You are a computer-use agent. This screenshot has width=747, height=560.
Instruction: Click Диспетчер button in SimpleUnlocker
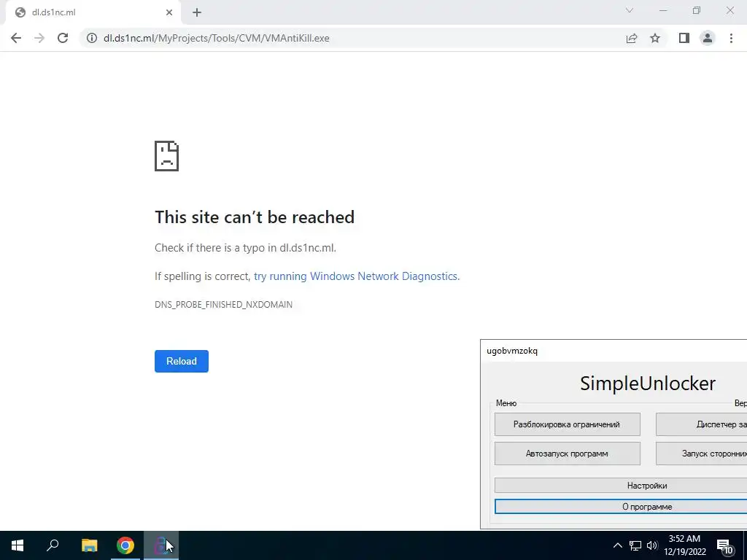(701, 424)
